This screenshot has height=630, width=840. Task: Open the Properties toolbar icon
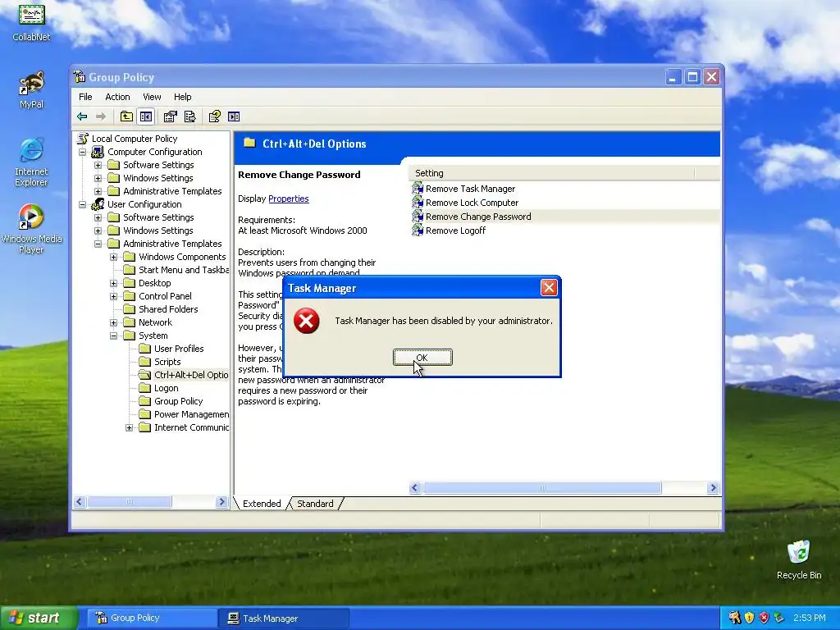click(171, 116)
